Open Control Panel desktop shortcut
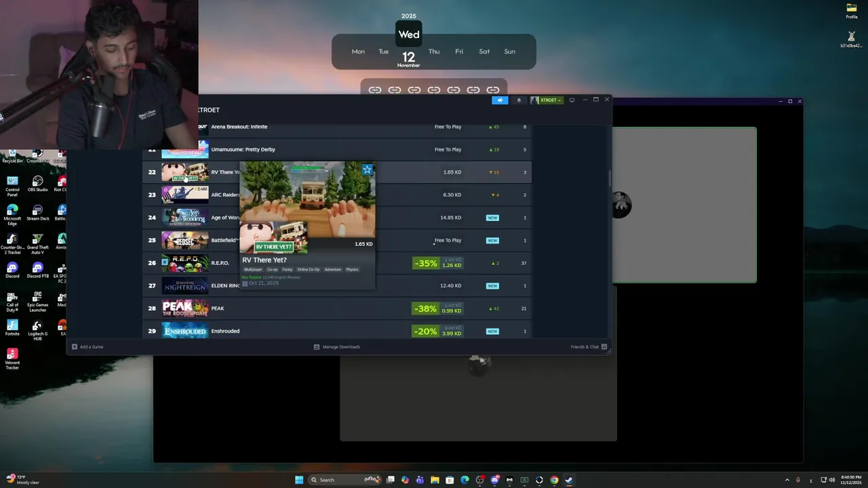Image resolution: width=868 pixels, height=488 pixels. point(12,186)
